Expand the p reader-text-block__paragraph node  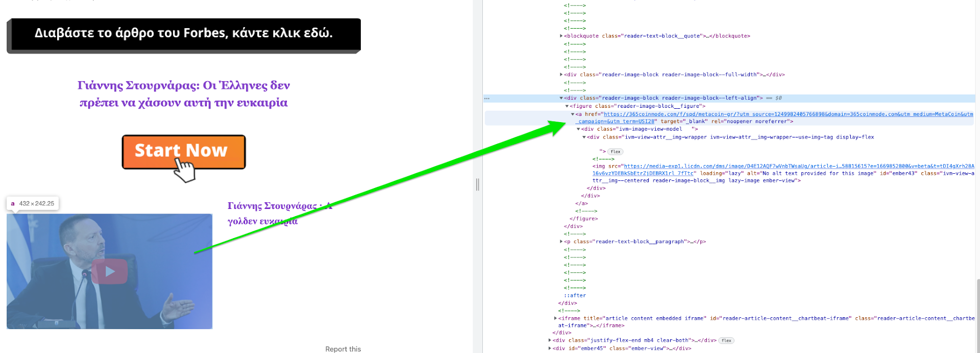coord(561,242)
